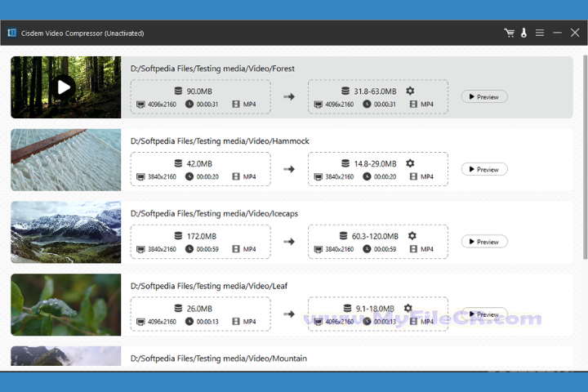The image size is (588, 392).
Task: Click Forest output format MP4 label
Action: coord(427,105)
